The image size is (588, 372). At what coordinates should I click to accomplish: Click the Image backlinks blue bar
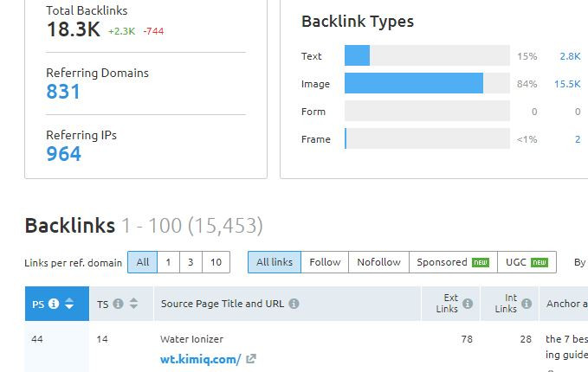(414, 83)
